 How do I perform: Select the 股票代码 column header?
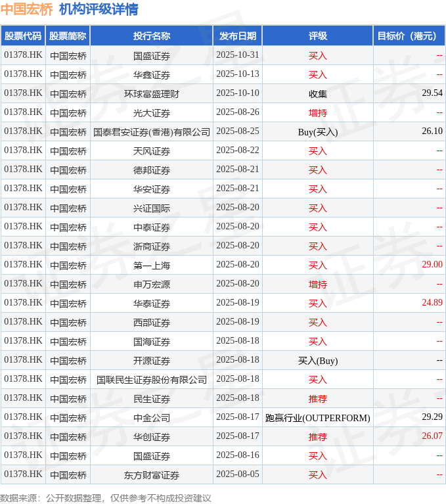(x=23, y=36)
